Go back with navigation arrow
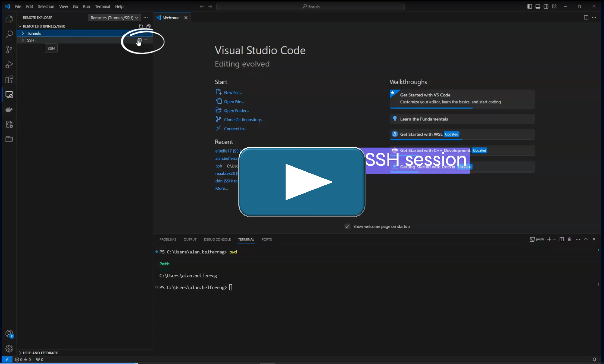 click(x=202, y=6)
